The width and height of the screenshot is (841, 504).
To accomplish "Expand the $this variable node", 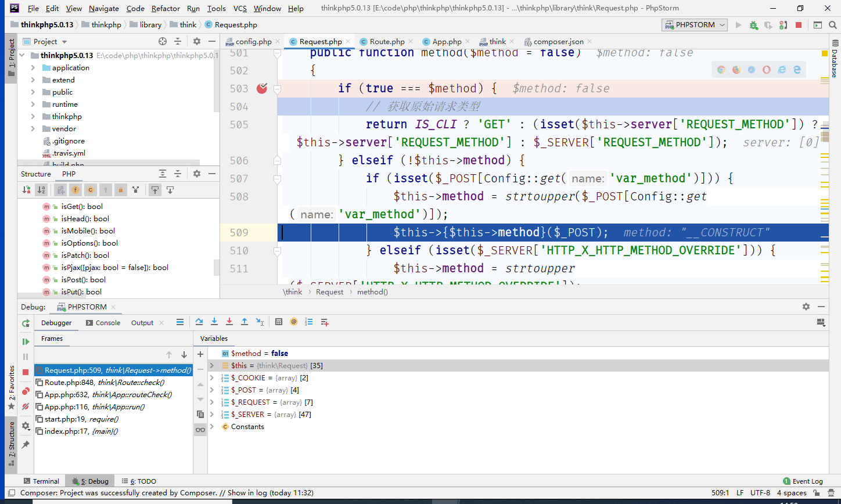I will click(212, 366).
